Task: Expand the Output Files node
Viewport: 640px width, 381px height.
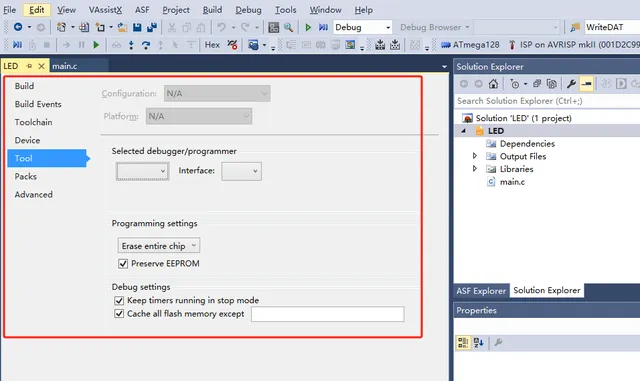Action: pyautogui.click(x=474, y=156)
